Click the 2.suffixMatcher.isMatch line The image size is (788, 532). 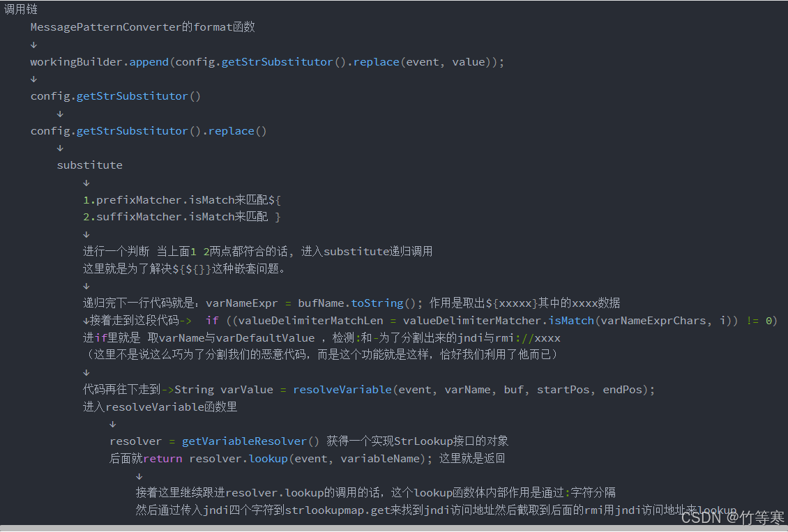(181, 217)
